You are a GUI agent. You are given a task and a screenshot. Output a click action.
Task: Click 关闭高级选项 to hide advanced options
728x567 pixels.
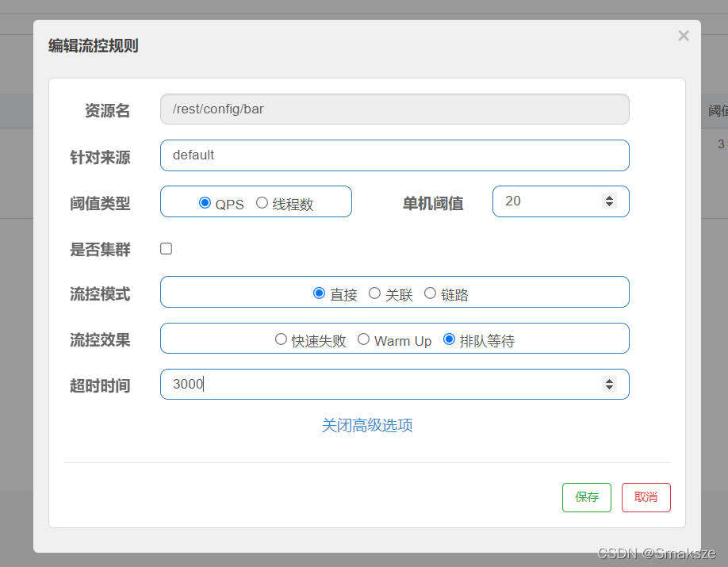(367, 426)
